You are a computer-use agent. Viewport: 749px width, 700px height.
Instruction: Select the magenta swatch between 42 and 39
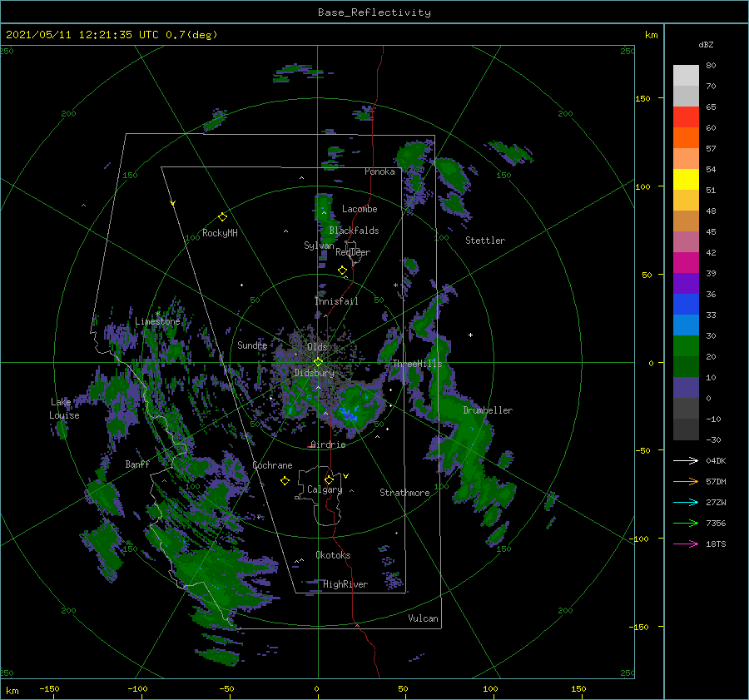pos(686,263)
